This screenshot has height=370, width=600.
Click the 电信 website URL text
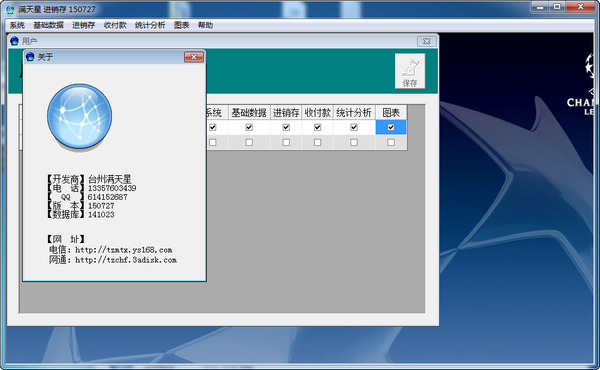(x=124, y=250)
